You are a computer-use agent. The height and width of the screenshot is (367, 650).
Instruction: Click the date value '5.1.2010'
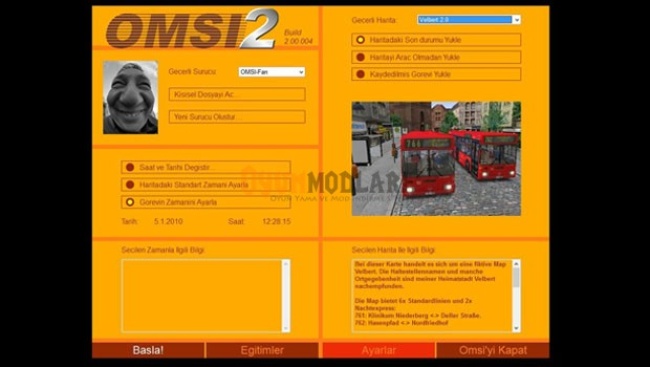tap(168, 221)
